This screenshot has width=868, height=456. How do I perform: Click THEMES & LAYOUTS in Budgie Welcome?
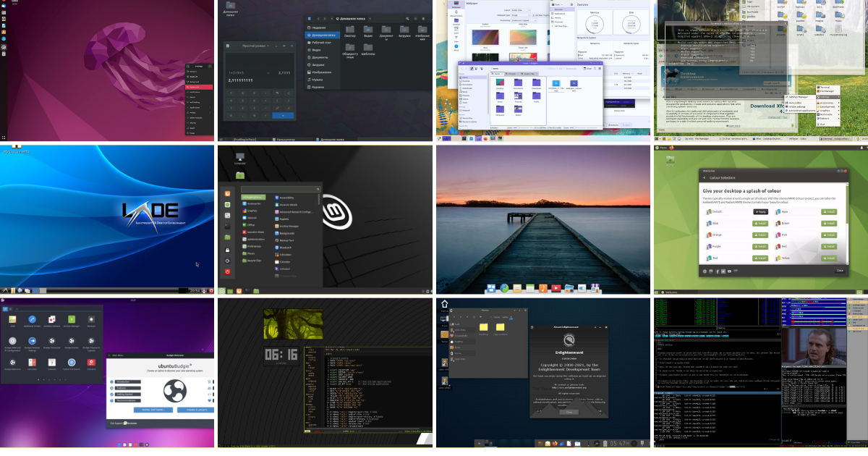pyautogui.click(x=195, y=410)
